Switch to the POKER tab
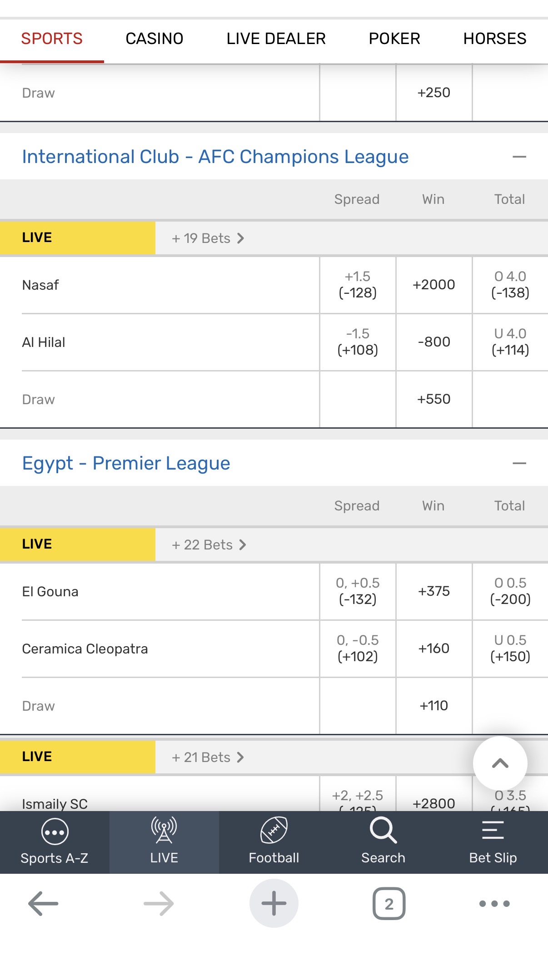 click(394, 39)
